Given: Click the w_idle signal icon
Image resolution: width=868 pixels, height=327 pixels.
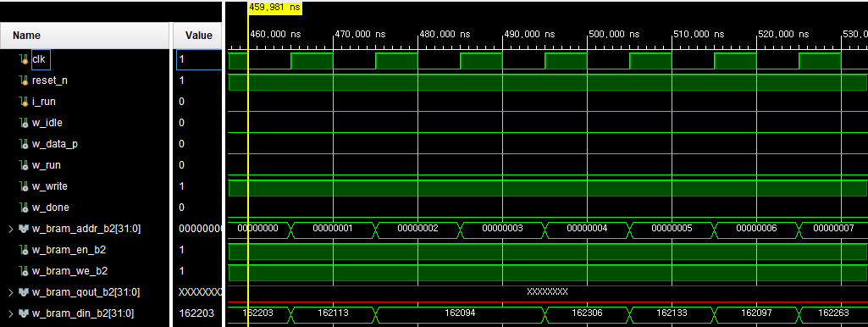Looking at the screenshot, I should coord(23,123).
